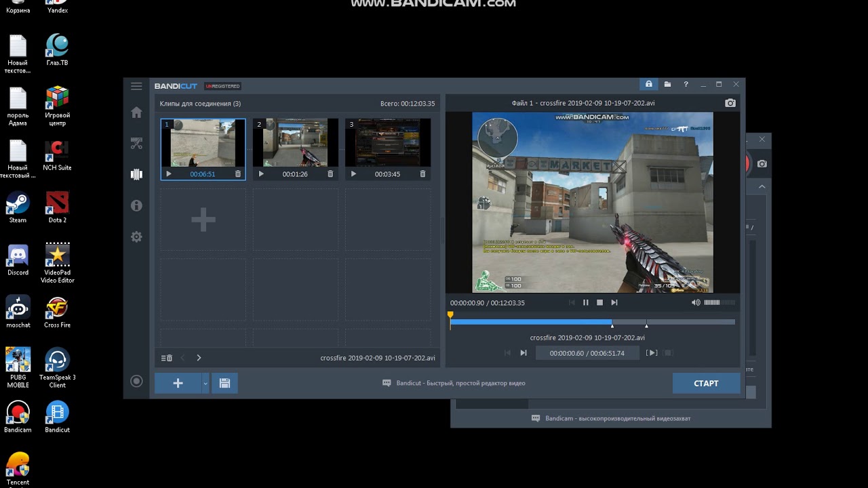Adjust the preview volume level bar
The height and width of the screenshot is (488, 868).
(719, 302)
